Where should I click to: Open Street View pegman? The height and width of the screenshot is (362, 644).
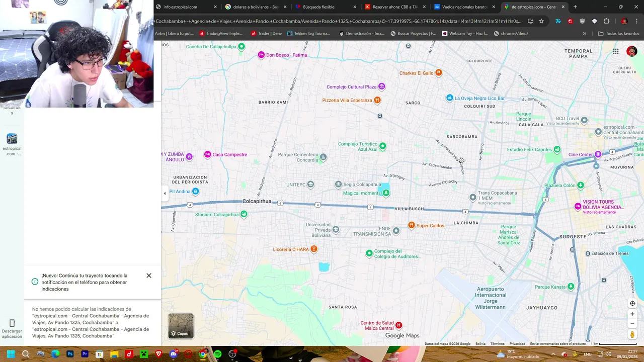click(632, 334)
